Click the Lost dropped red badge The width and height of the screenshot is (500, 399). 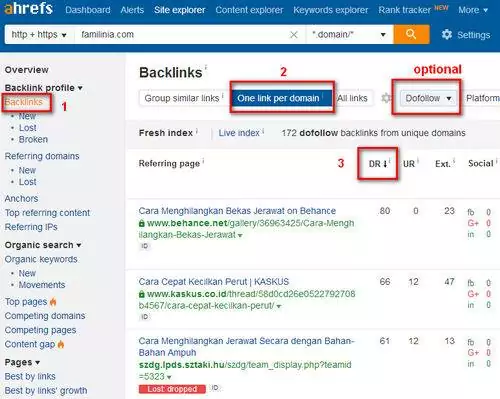pos(172,389)
